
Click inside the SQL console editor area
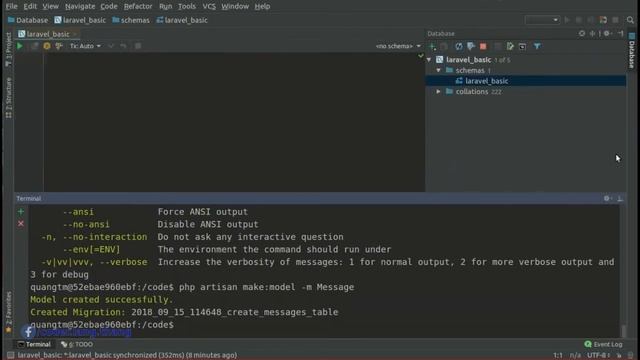click(234, 122)
